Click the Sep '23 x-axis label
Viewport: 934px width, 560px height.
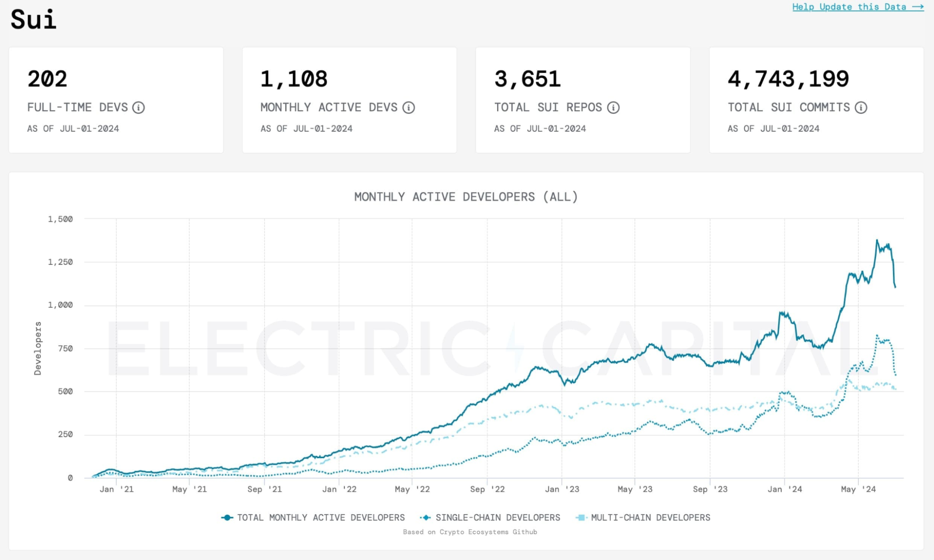point(710,489)
